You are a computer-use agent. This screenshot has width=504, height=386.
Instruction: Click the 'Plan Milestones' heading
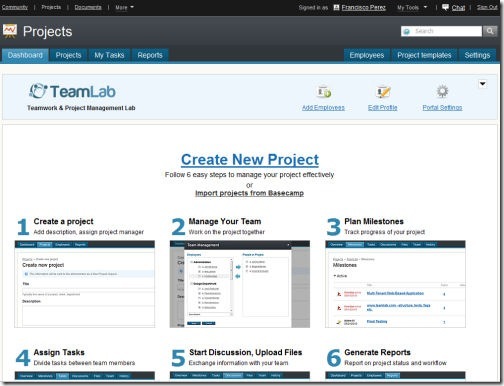(x=374, y=221)
